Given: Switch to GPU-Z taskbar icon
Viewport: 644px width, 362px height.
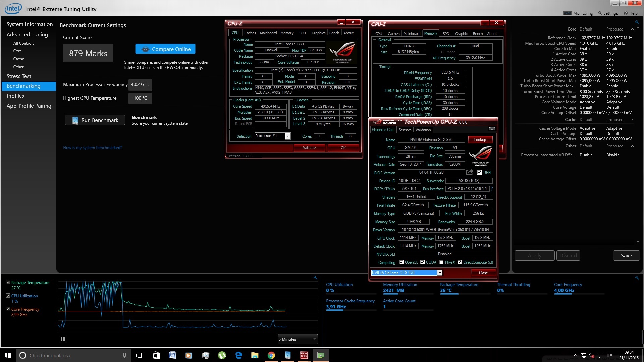Looking at the screenshot, I should [320, 355].
